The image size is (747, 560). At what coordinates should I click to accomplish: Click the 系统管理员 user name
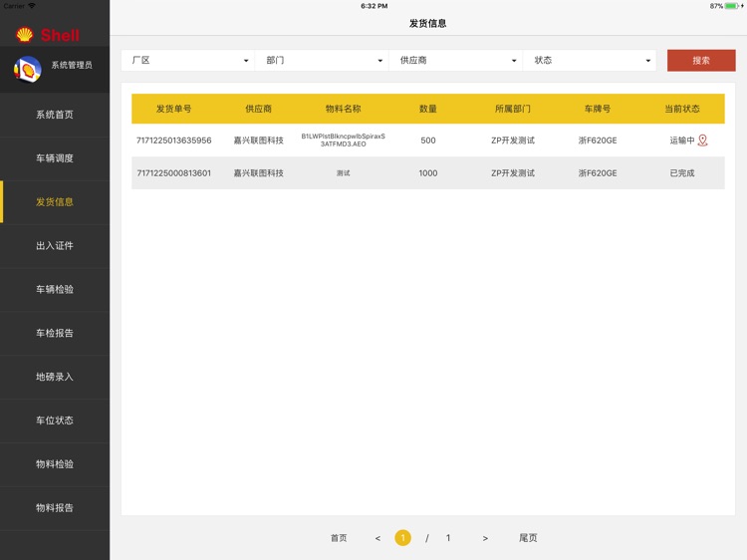click(72, 65)
